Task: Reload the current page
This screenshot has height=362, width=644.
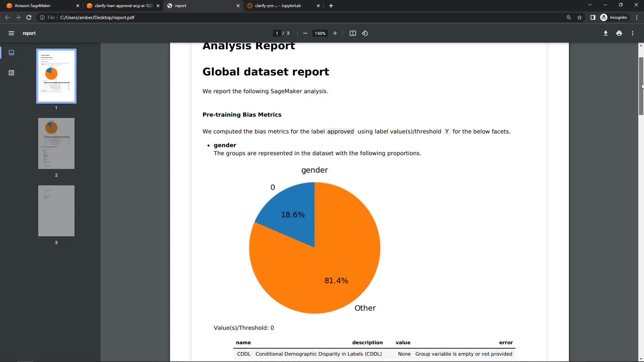Action: coord(29,17)
